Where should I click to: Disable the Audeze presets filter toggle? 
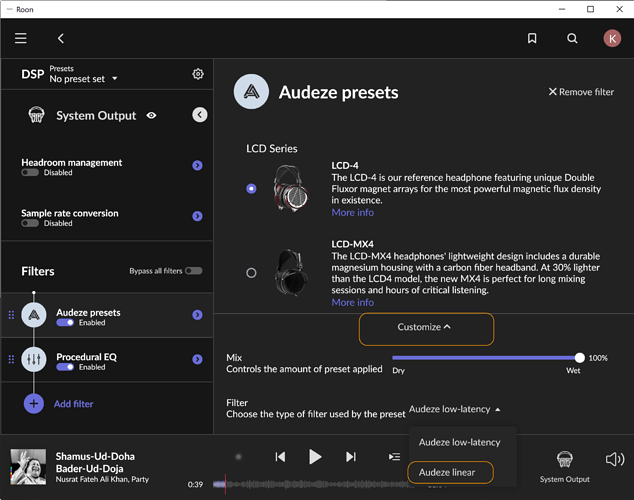coord(65,323)
